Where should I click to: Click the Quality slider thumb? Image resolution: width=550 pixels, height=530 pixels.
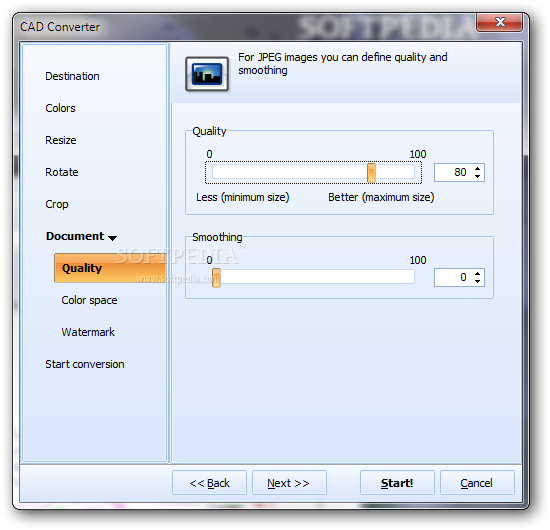(371, 173)
